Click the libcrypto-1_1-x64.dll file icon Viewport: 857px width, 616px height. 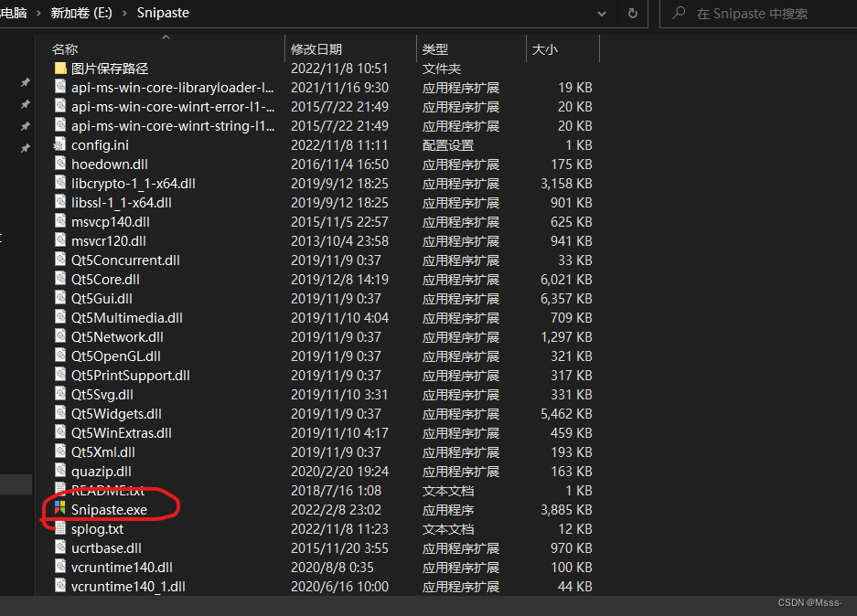coord(60,183)
